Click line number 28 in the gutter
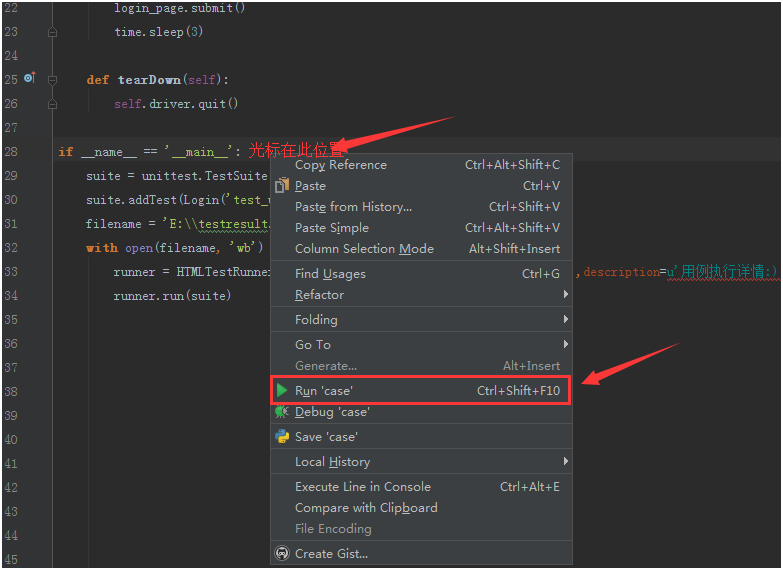 pyautogui.click(x=11, y=152)
